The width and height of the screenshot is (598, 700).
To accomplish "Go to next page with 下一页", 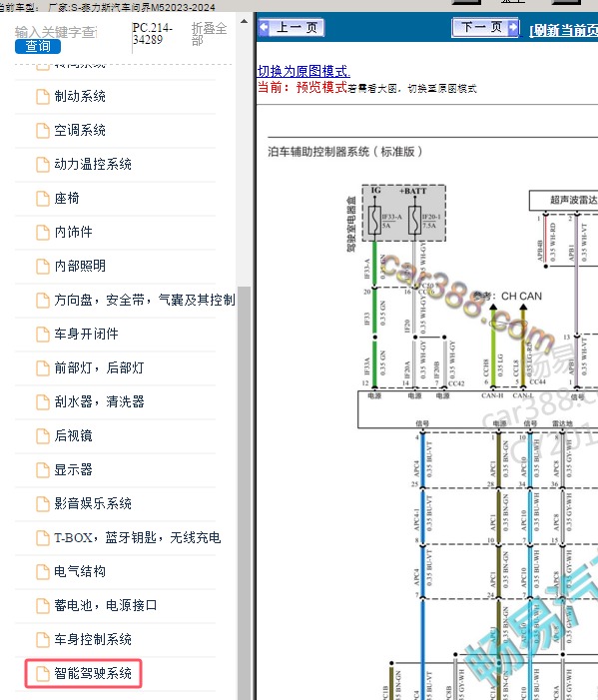I will 485,27.
